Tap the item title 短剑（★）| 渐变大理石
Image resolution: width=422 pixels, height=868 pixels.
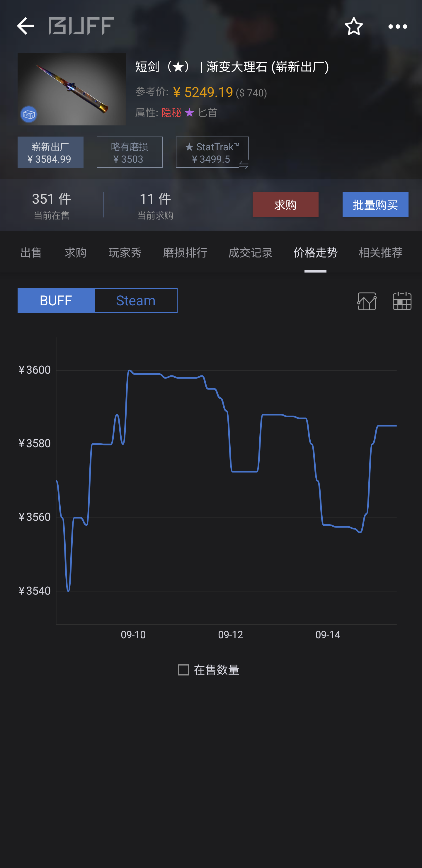click(x=232, y=67)
